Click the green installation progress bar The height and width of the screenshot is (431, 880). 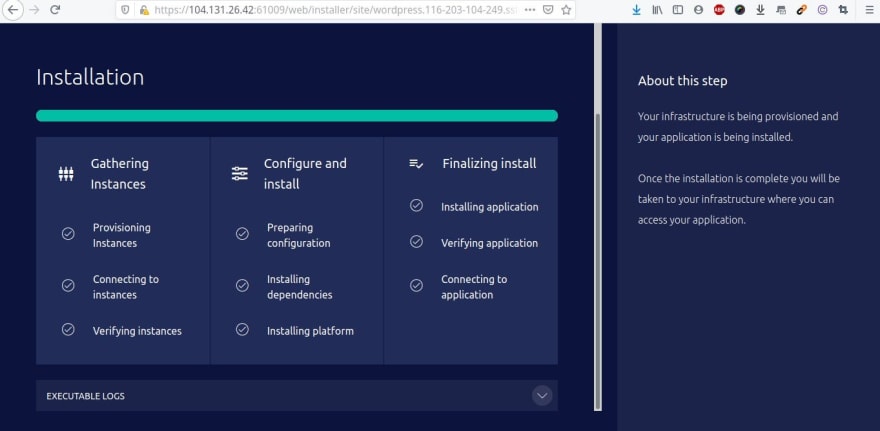297,116
